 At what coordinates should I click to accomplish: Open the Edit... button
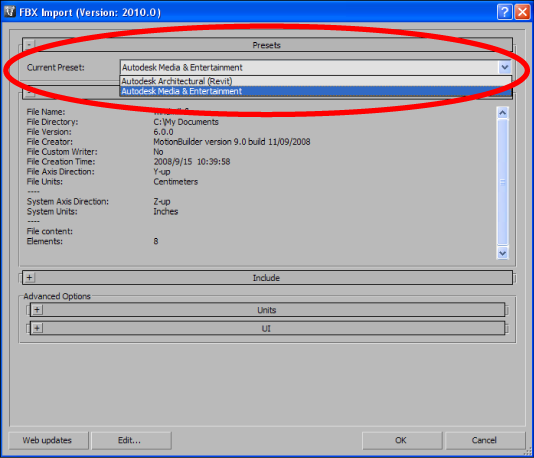tap(131, 440)
